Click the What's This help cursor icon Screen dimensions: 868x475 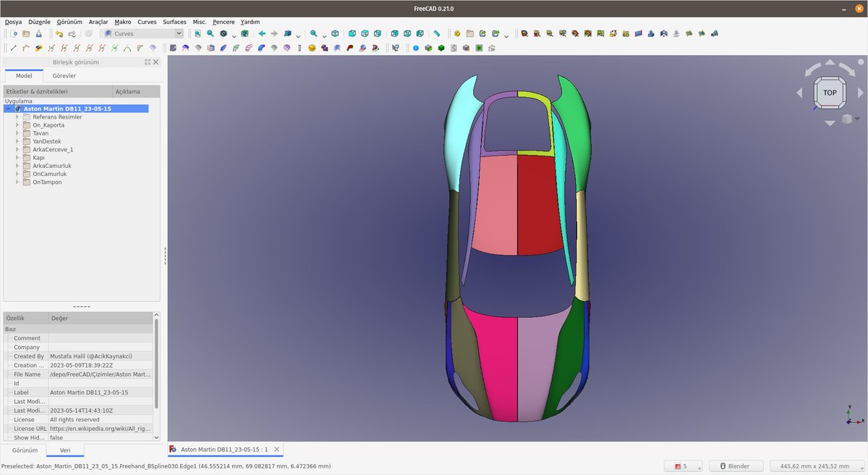click(x=396, y=48)
